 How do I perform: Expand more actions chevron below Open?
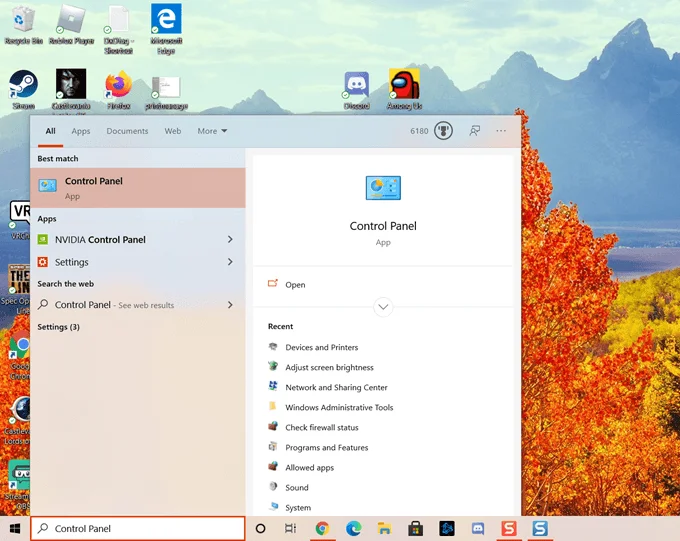tap(383, 307)
